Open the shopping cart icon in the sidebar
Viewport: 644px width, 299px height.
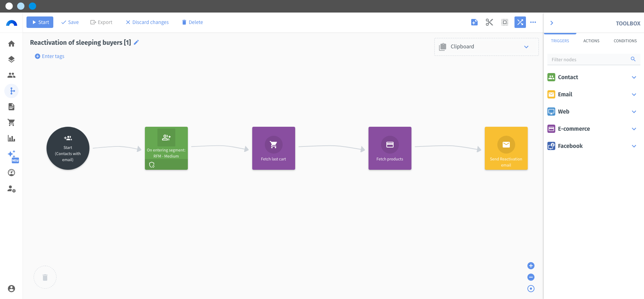coord(11,122)
